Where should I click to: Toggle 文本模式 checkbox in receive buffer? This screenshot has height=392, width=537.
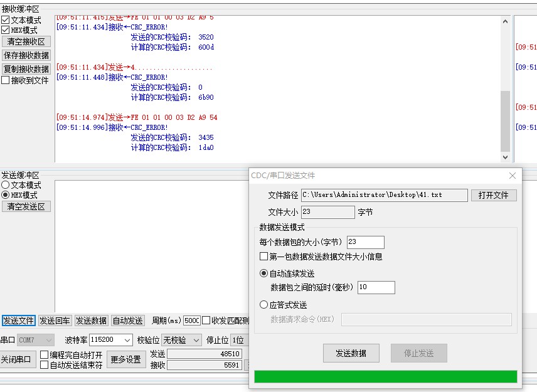click(x=6, y=20)
